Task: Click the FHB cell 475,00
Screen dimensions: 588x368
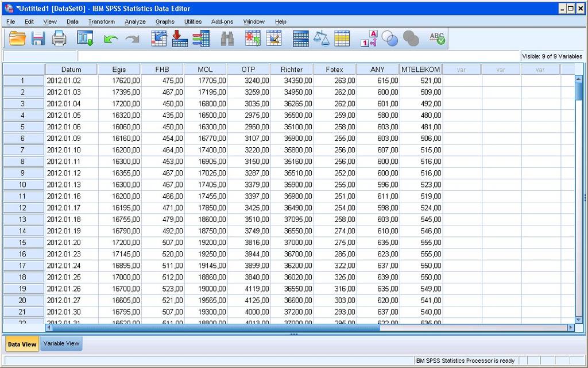Action: pos(163,80)
